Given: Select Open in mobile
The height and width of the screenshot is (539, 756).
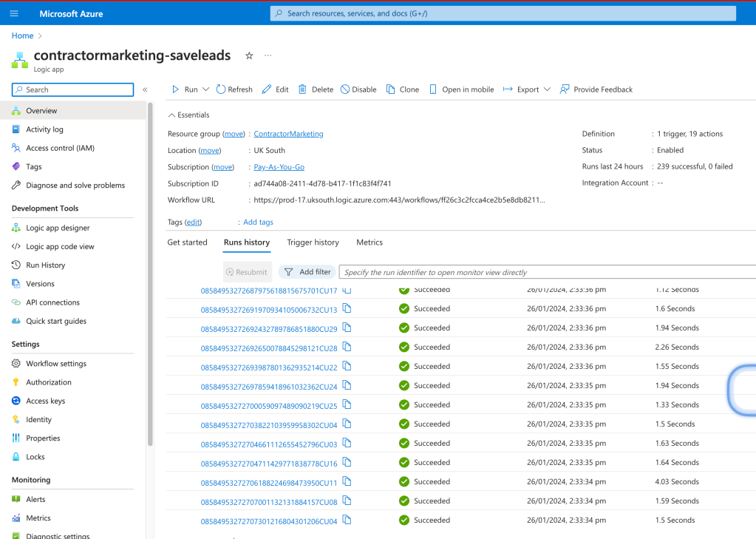Looking at the screenshot, I should click(x=461, y=89).
